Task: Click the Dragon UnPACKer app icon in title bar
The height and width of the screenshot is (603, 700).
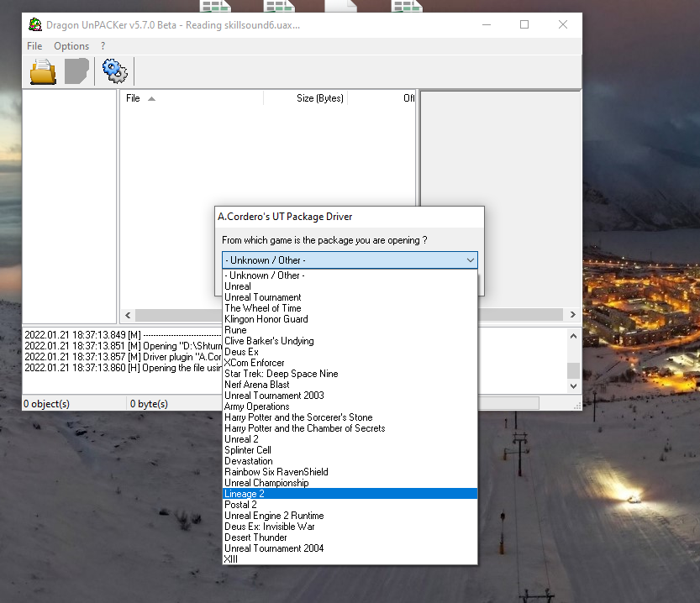Action: tap(35, 24)
